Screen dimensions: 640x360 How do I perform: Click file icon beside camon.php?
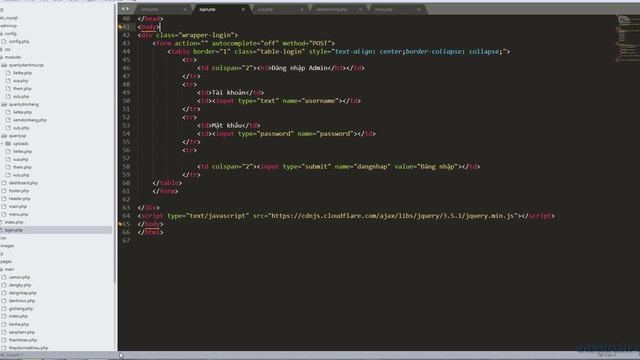4,277
